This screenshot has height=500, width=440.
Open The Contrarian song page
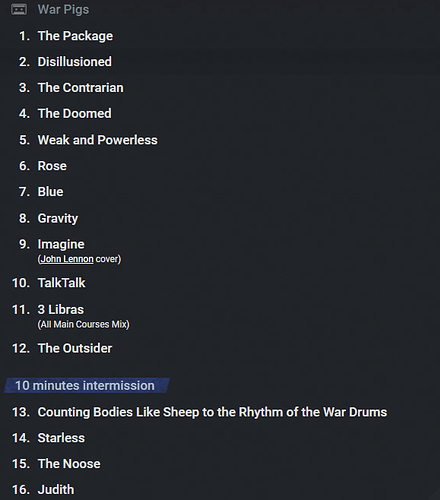point(81,88)
